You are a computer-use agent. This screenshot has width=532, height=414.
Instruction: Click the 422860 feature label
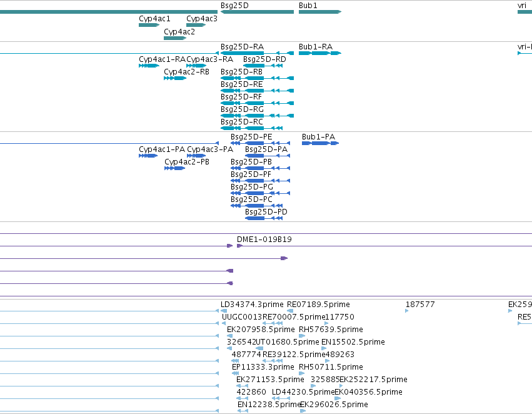251,393
